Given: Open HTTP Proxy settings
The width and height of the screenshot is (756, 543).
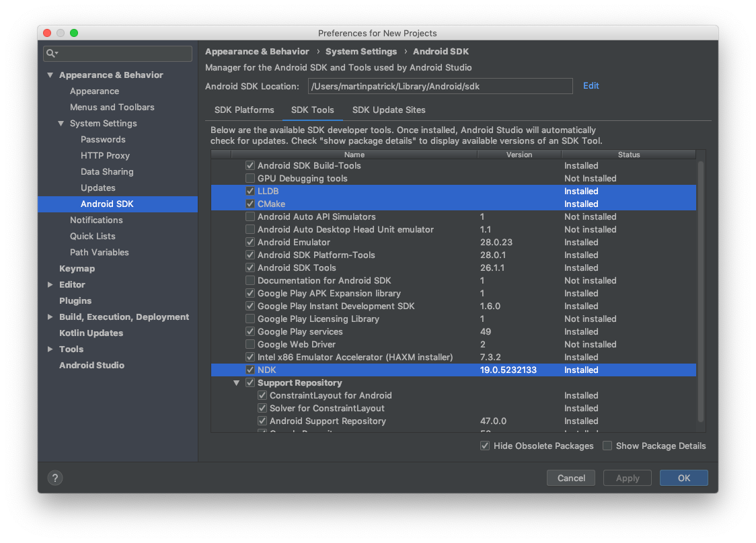Looking at the screenshot, I should coord(105,156).
